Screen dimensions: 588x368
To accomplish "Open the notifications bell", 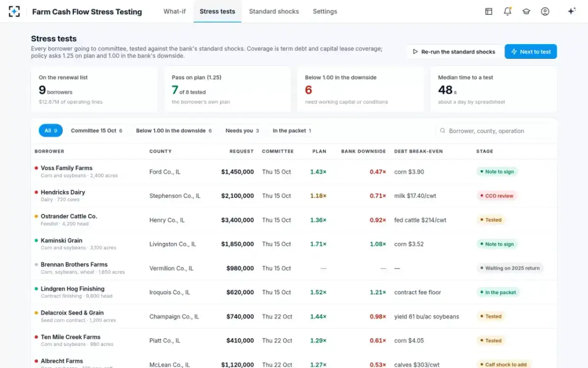I will tap(508, 11).
